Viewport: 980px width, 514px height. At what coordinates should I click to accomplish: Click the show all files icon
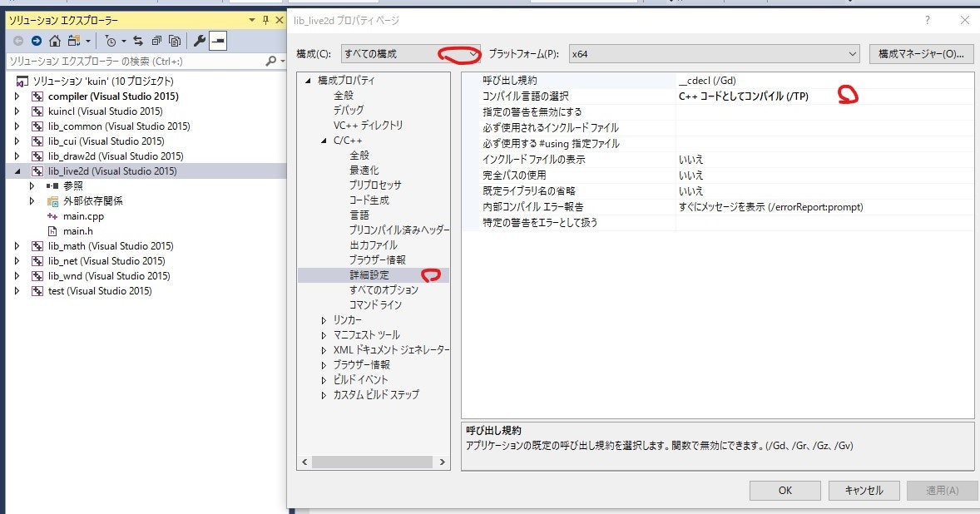point(175,42)
